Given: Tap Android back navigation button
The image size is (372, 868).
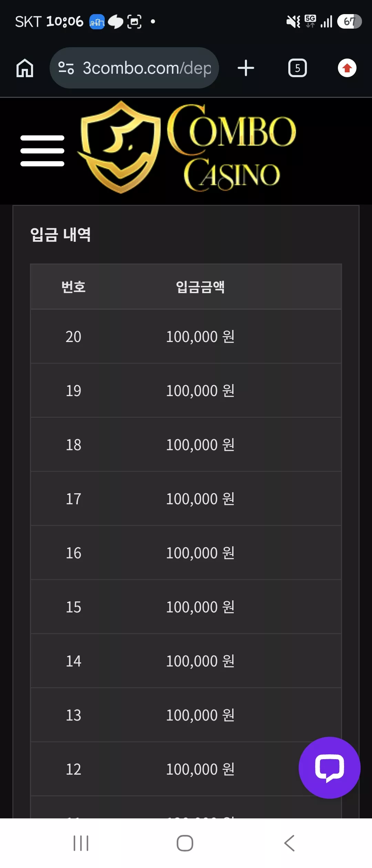Looking at the screenshot, I should [x=289, y=843].
